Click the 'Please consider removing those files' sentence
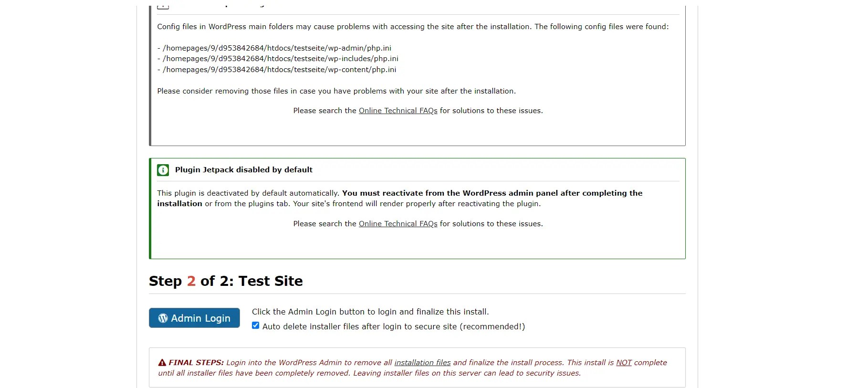Screen dimensions: 868x388 [x=336, y=91]
